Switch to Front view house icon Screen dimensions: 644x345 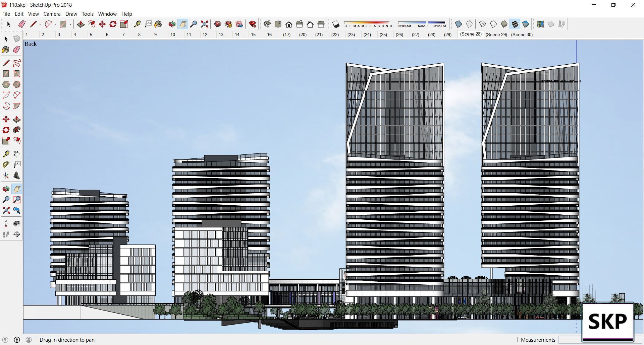point(289,24)
